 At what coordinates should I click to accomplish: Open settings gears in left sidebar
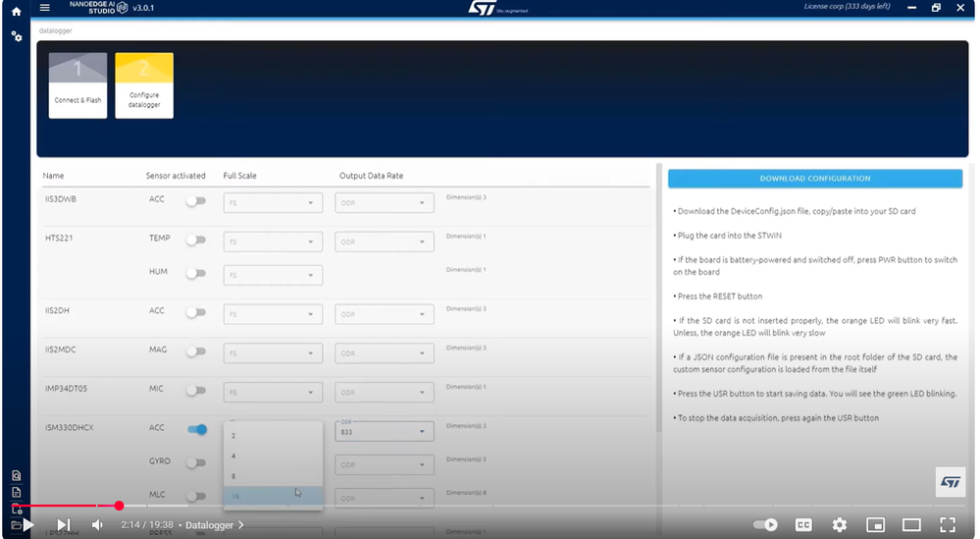[17, 36]
